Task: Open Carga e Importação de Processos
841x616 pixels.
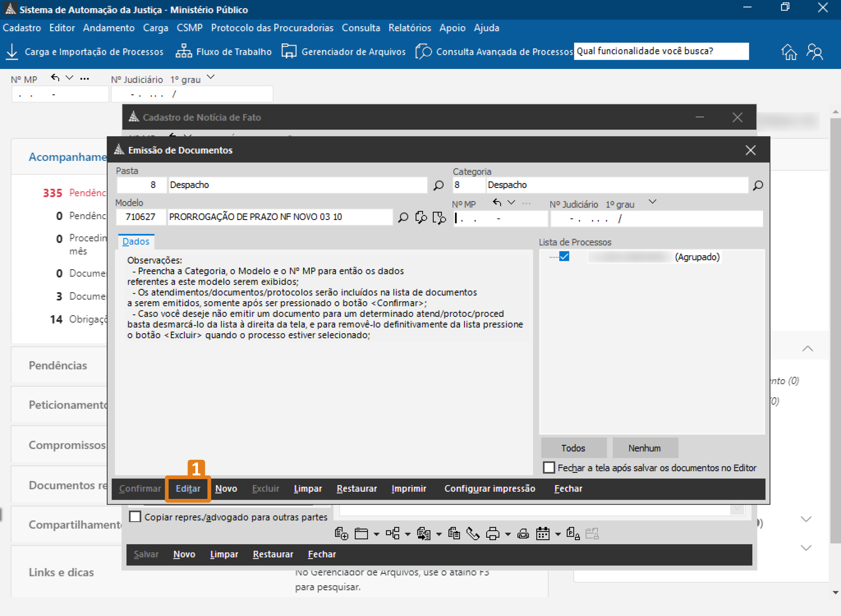Action: pos(85,52)
